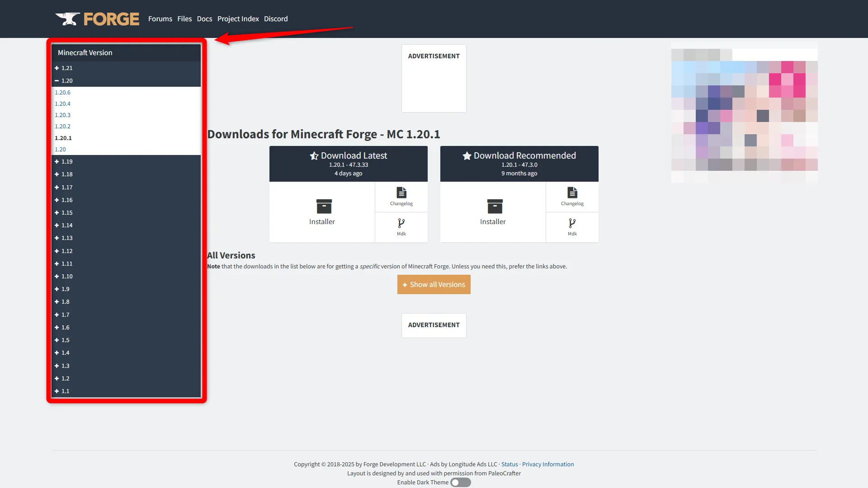Viewport: 868px width, 488px height.
Task: Open the Docs navigation item
Action: click(x=204, y=19)
